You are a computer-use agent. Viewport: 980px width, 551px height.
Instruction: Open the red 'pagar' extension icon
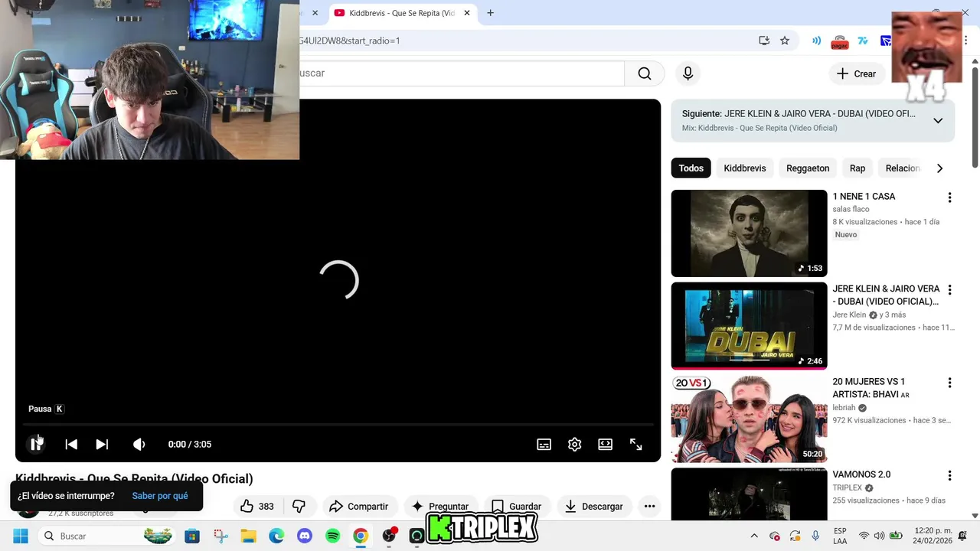point(840,42)
